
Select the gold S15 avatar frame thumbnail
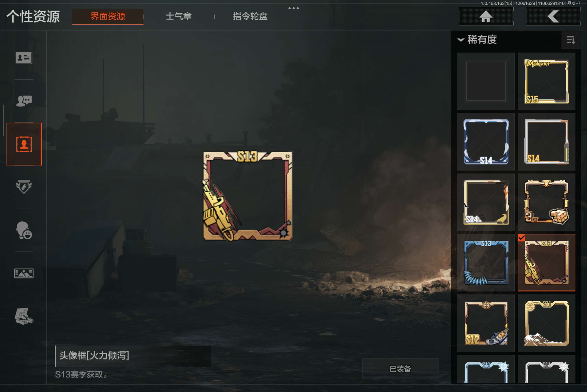(546, 81)
